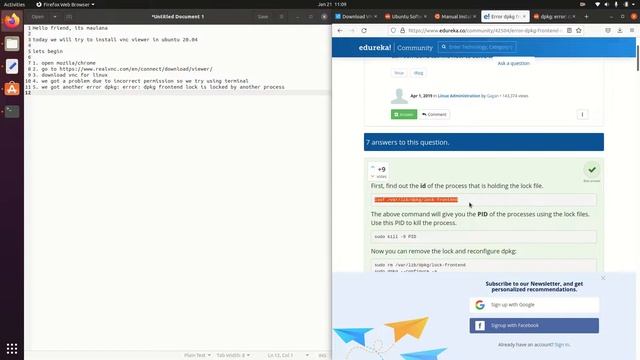Click Activities in the top bar

click(x=14, y=4)
